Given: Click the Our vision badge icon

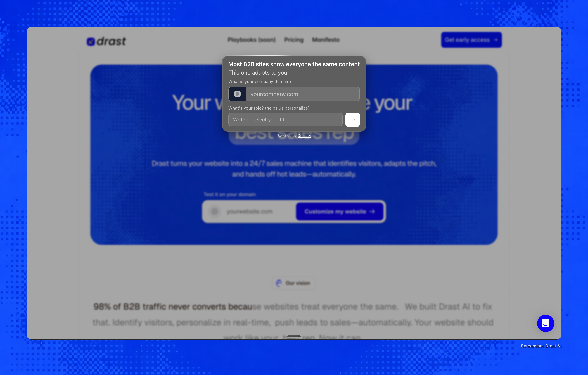Looking at the screenshot, I should click(x=279, y=283).
